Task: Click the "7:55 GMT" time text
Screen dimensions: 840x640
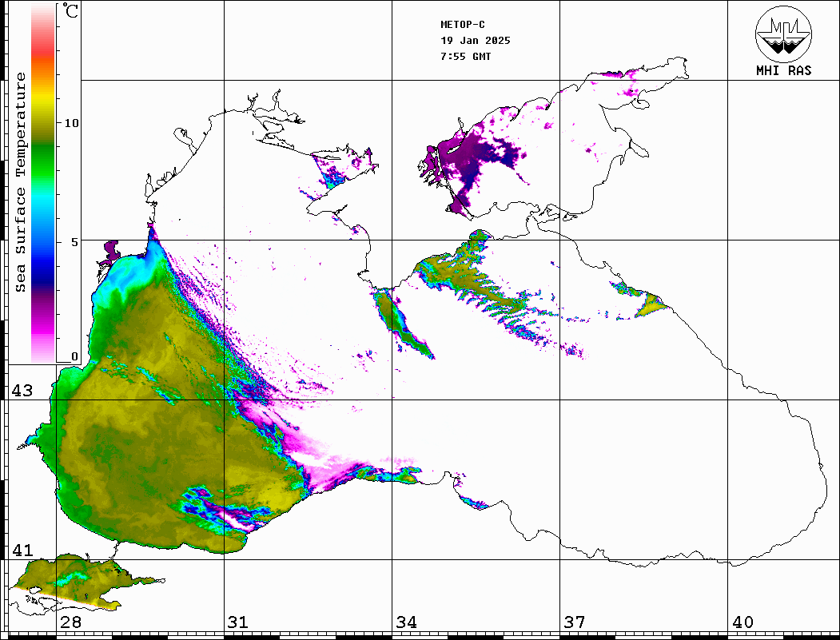Action: 466,57
